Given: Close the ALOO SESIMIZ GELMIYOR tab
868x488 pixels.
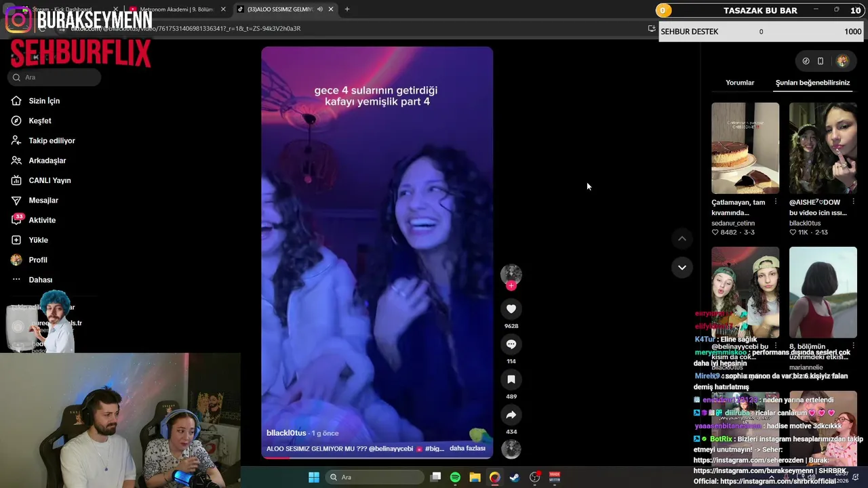Looking at the screenshot, I should click(331, 9).
